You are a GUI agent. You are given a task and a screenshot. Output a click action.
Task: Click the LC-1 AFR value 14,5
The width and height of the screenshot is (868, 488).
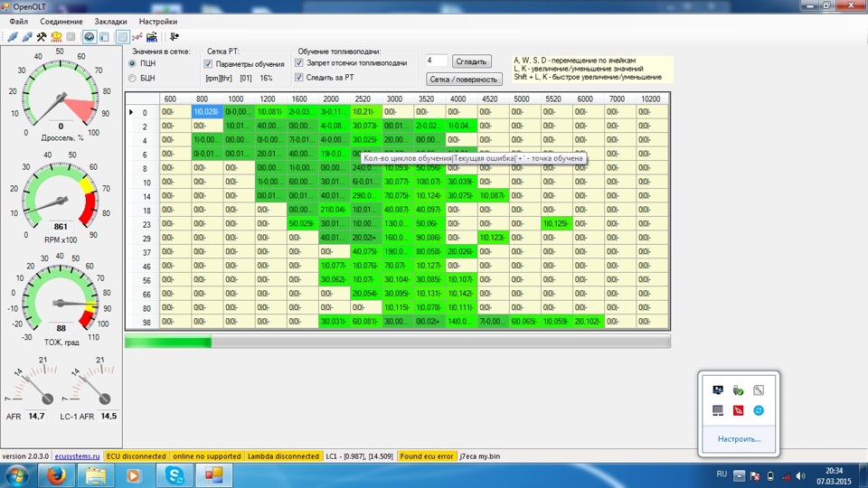click(x=108, y=416)
